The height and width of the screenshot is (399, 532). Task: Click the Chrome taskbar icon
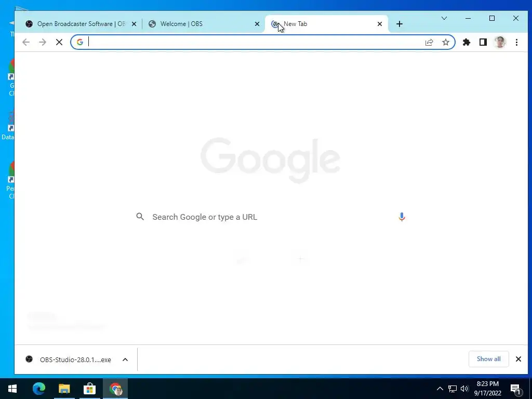click(115, 389)
